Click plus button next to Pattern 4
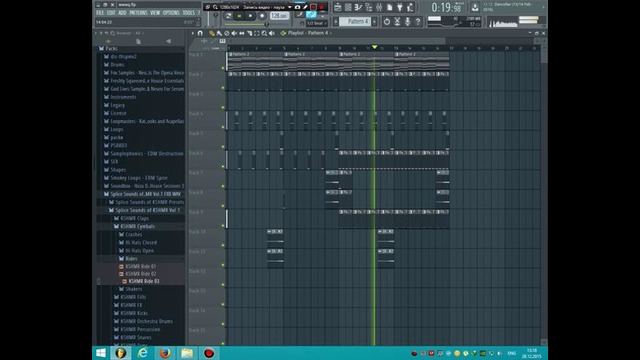Image resolution: width=640 pixels, height=360 pixels. pos(374,22)
